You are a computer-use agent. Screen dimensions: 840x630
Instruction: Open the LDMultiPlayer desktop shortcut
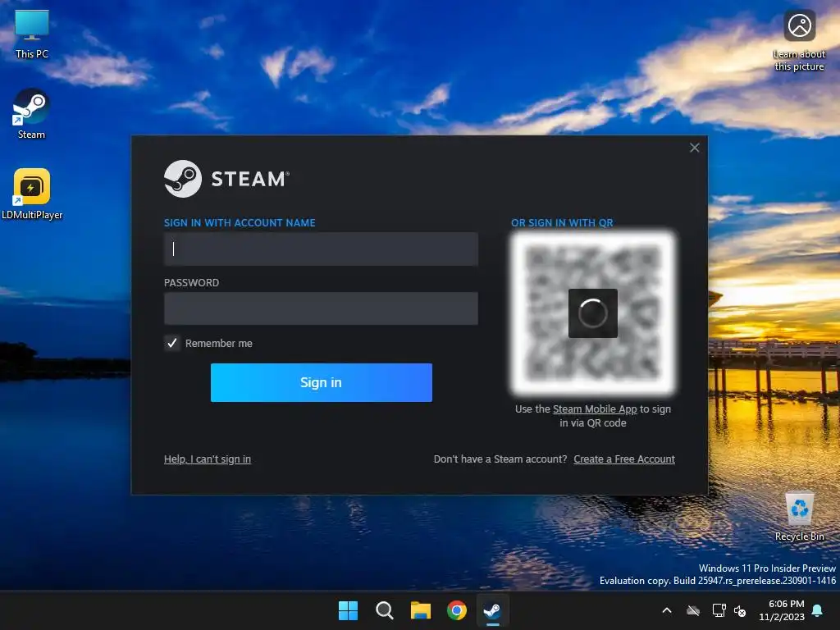(x=32, y=194)
